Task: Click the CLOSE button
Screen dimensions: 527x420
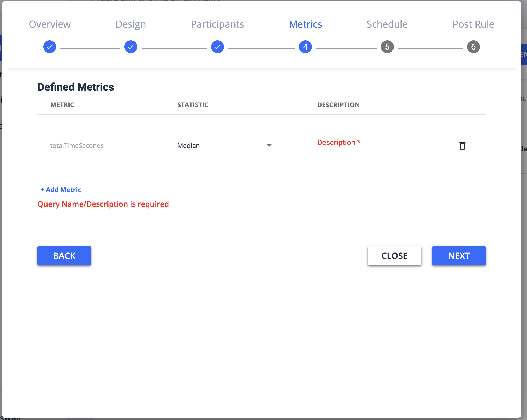Action: [394, 255]
